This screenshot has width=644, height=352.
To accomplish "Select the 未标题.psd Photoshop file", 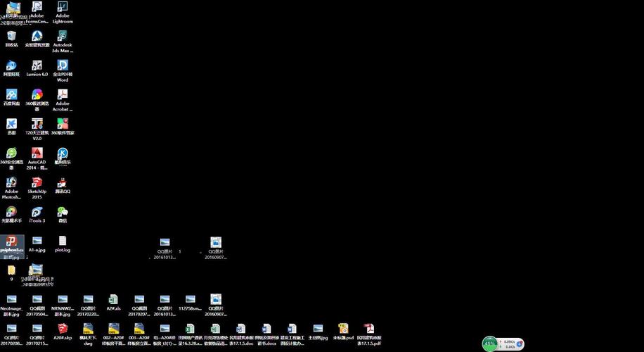I will point(343,332).
